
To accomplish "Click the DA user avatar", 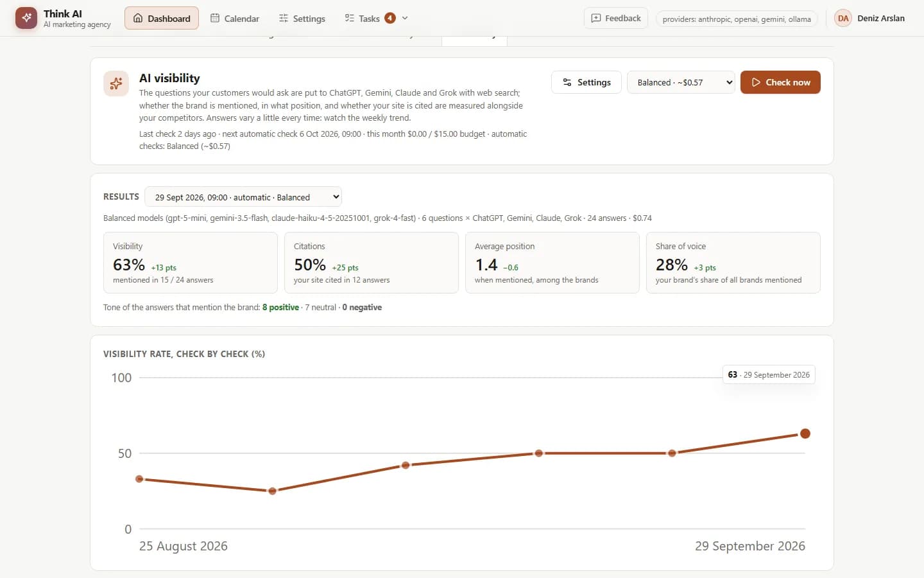I will coord(843,18).
